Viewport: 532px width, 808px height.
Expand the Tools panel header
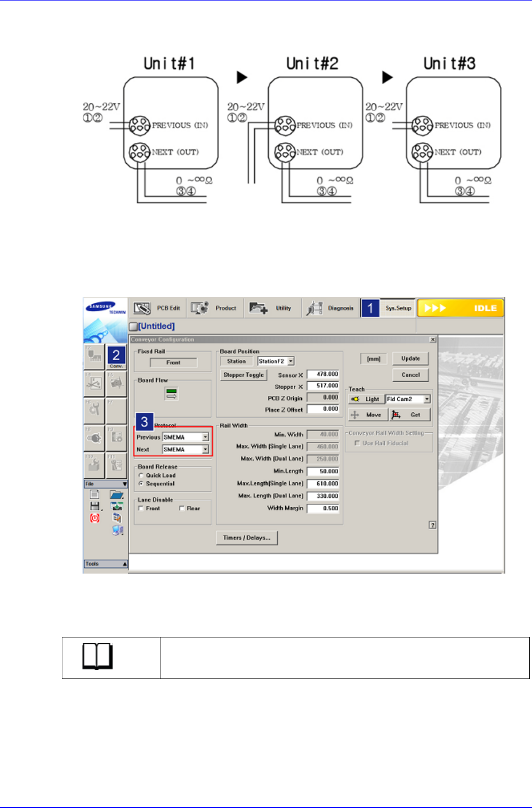point(106,563)
